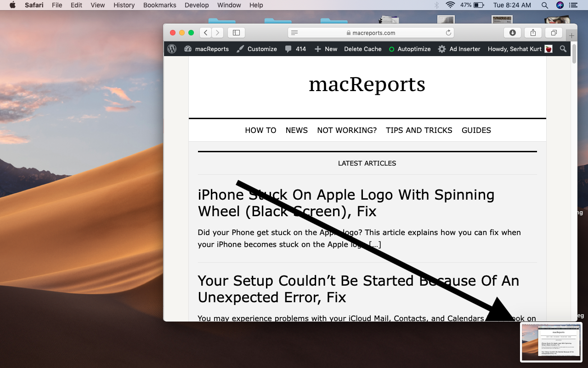Open the Wi-Fi status menu
The image size is (588, 368).
pos(450,5)
